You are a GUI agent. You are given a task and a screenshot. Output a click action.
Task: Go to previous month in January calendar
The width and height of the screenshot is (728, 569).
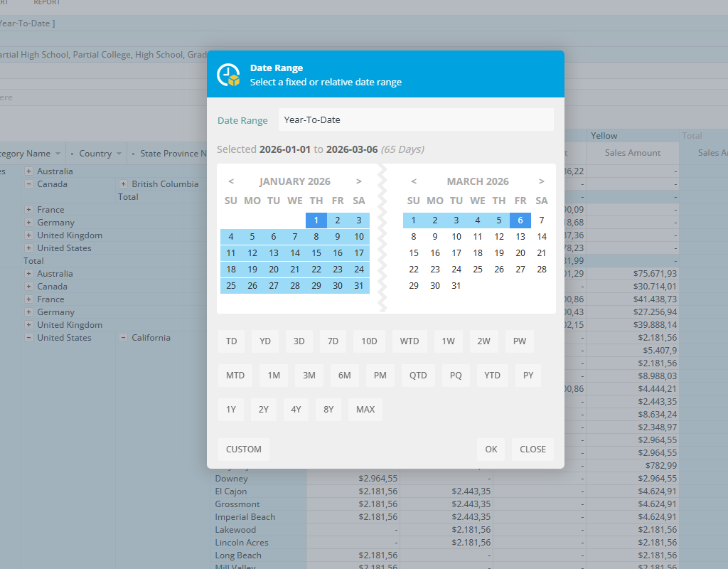pos(231,181)
